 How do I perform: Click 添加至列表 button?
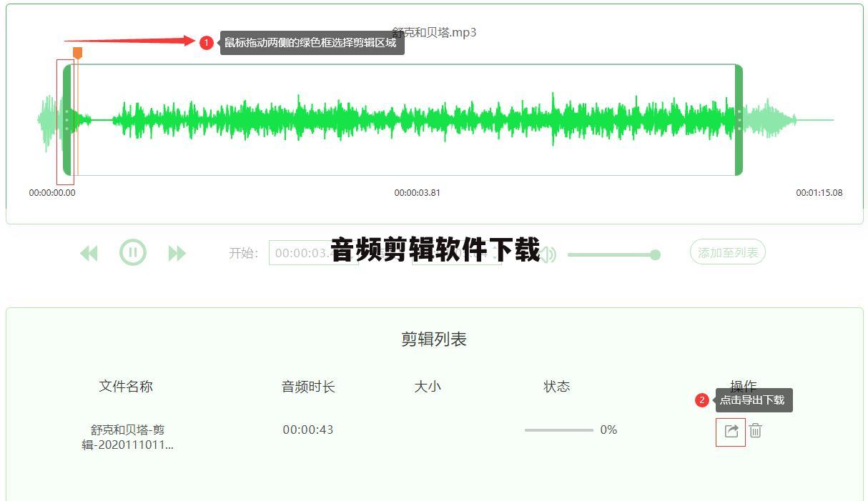click(x=728, y=252)
